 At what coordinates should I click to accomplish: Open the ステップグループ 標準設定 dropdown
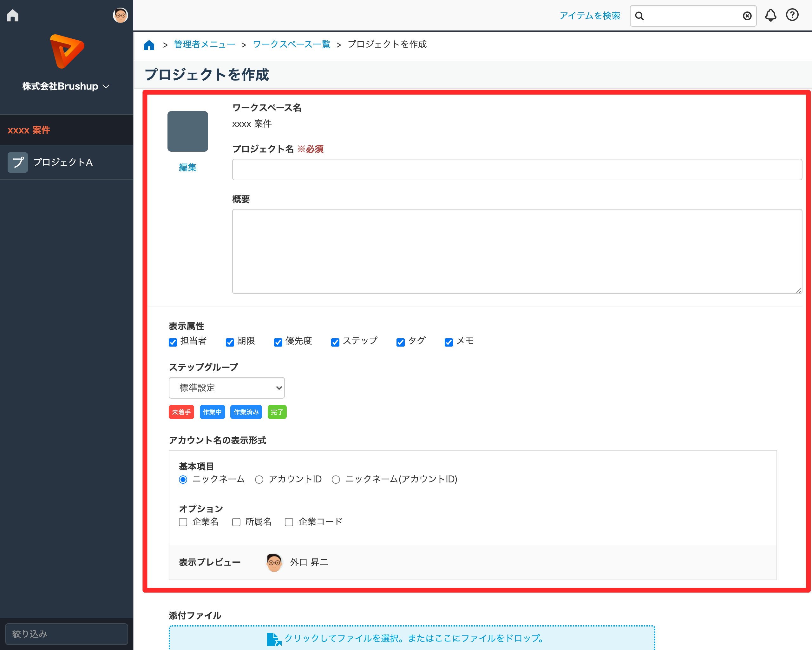(x=226, y=388)
